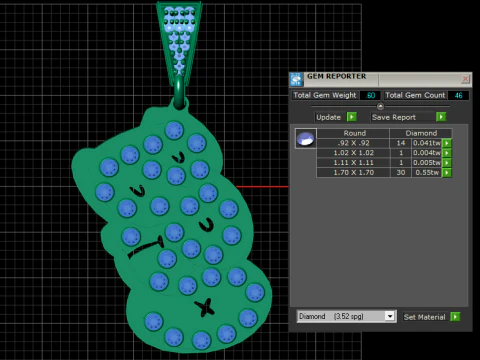Click the Total Gem Weight value .60
The image size is (480, 360).
(370, 95)
